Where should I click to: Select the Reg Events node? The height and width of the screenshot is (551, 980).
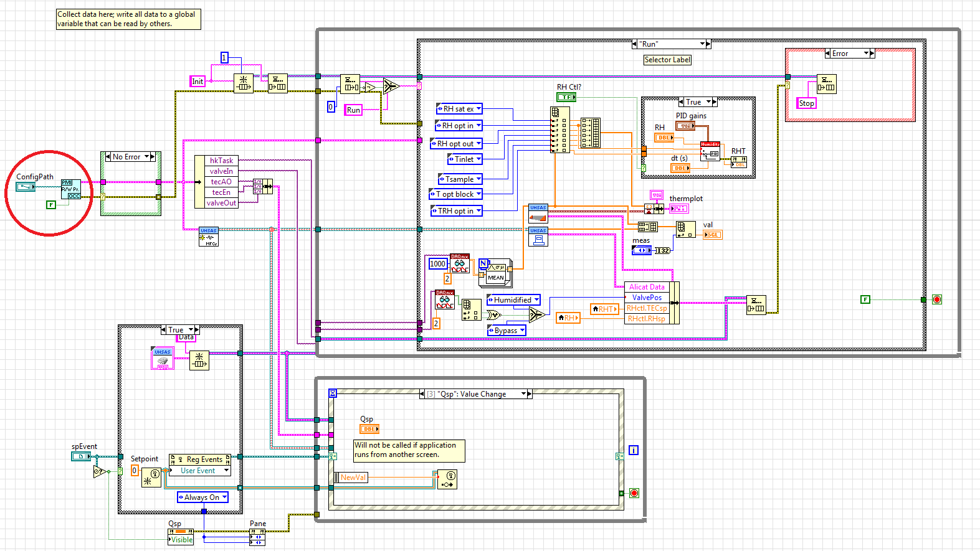point(200,459)
